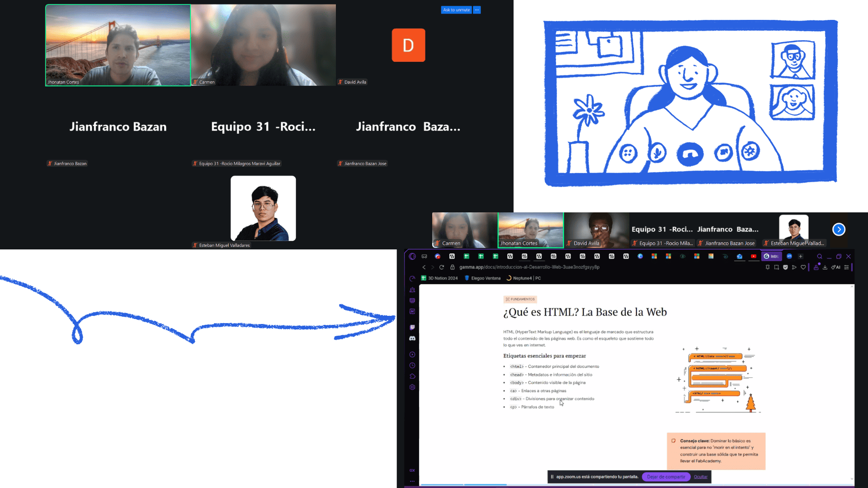The height and width of the screenshot is (488, 868).
Task: Open extensions cube icon in sidebar
Action: (x=412, y=376)
